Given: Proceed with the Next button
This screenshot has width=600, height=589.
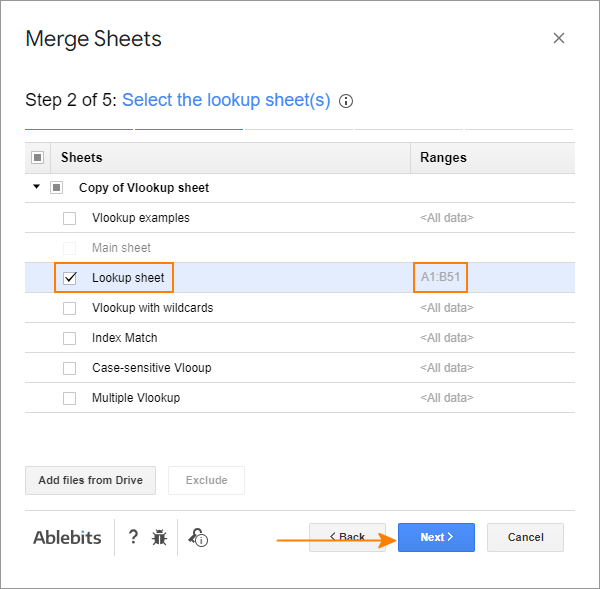Looking at the screenshot, I should [436, 537].
